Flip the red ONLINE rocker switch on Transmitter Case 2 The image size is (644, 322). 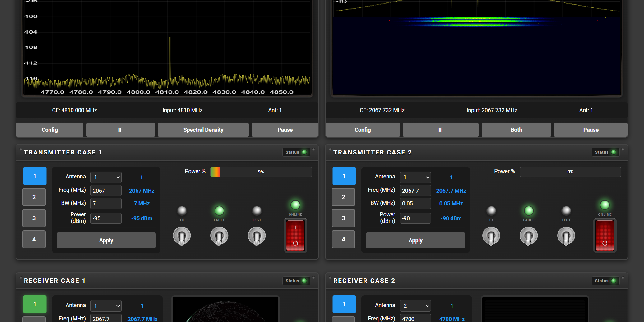coord(605,236)
